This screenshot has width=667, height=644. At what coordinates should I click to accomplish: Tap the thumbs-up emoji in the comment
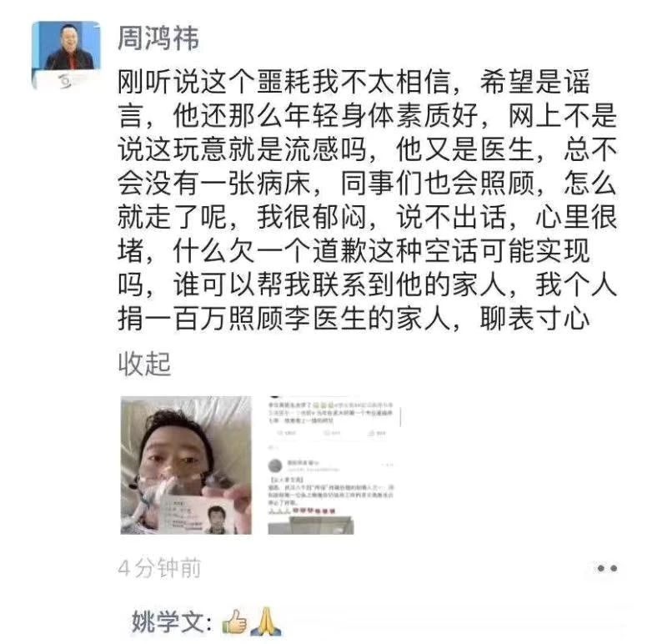click(x=235, y=623)
